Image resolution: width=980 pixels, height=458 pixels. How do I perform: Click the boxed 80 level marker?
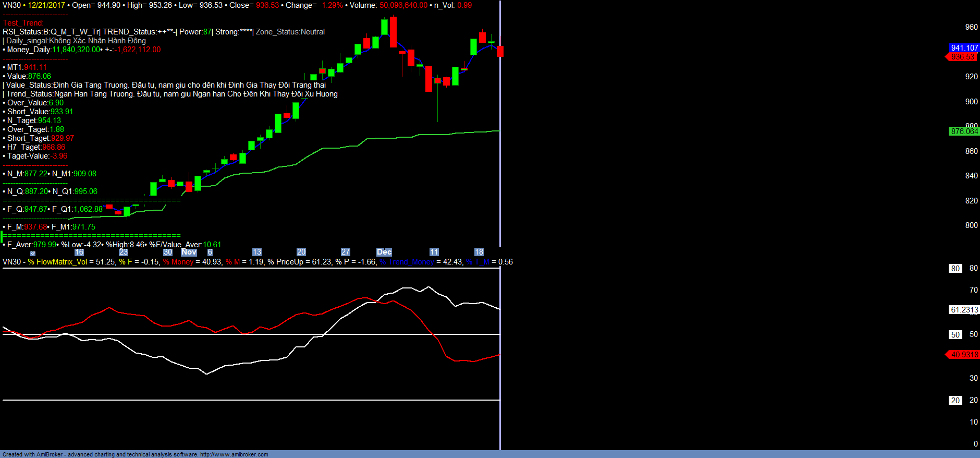click(955, 269)
